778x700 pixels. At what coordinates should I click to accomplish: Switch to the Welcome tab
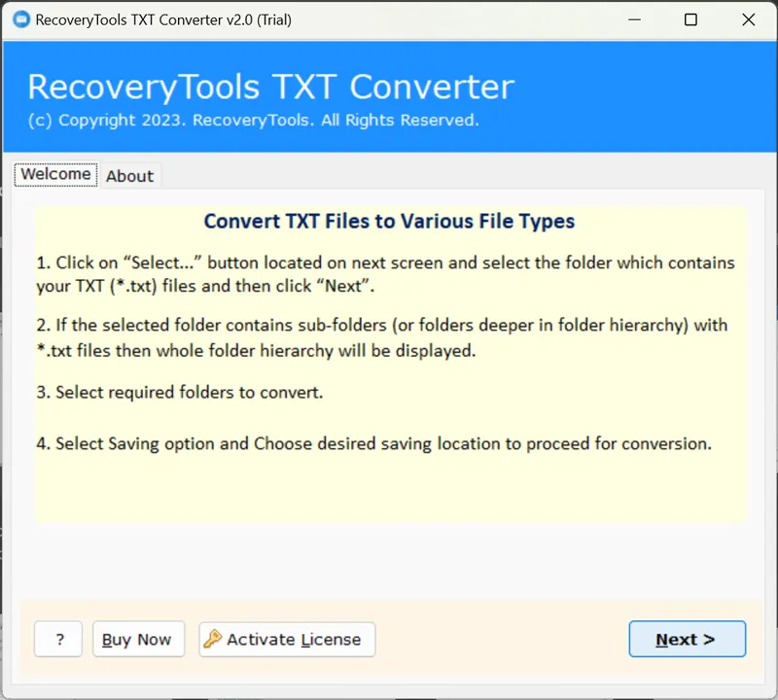pos(55,174)
